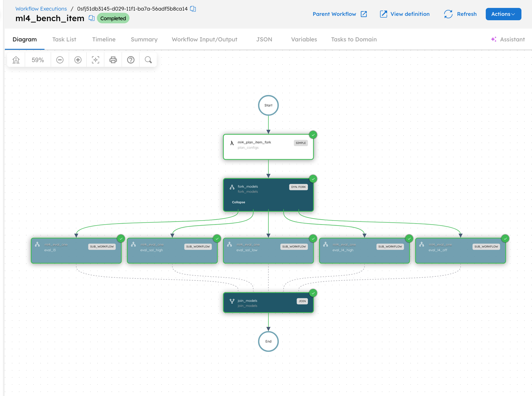The image size is (532, 396).
Task: Click the join icon on join_models node
Action: coord(232,301)
